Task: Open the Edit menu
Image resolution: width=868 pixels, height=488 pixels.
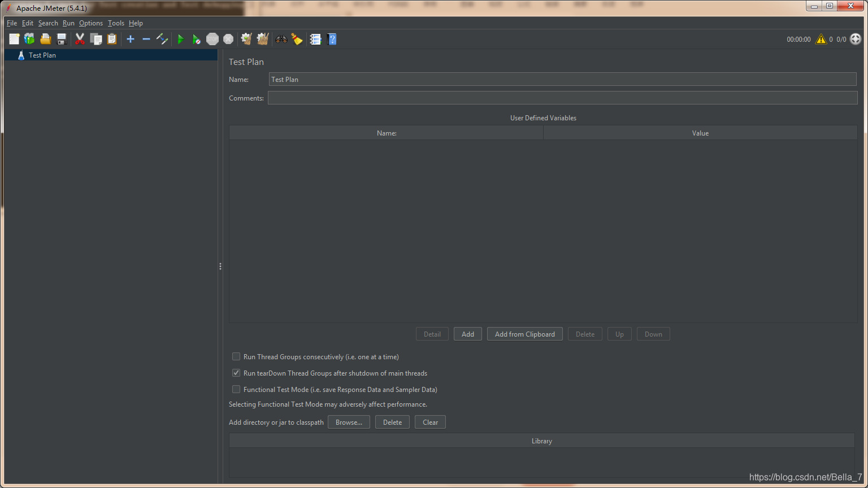Action: (x=28, y=23)
